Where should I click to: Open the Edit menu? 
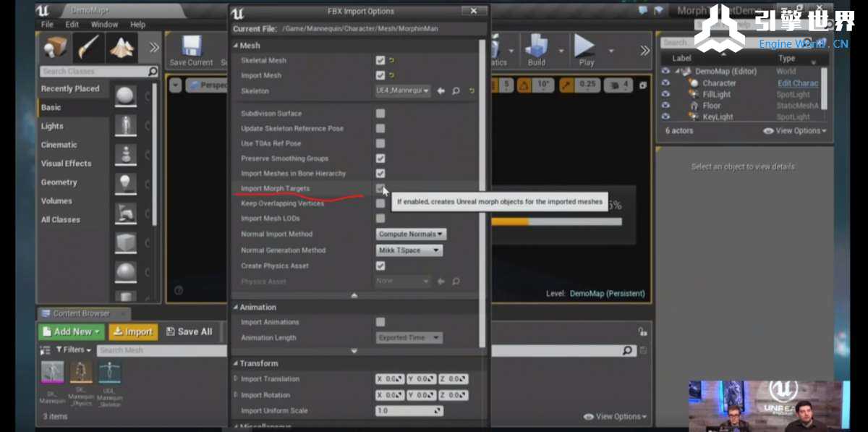72,24
